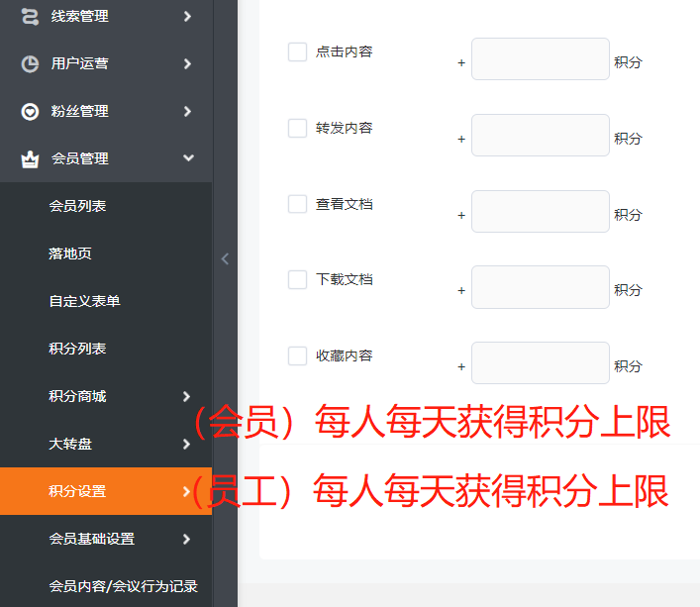Click the 线索管理 sidebar icon

(30, 16)
